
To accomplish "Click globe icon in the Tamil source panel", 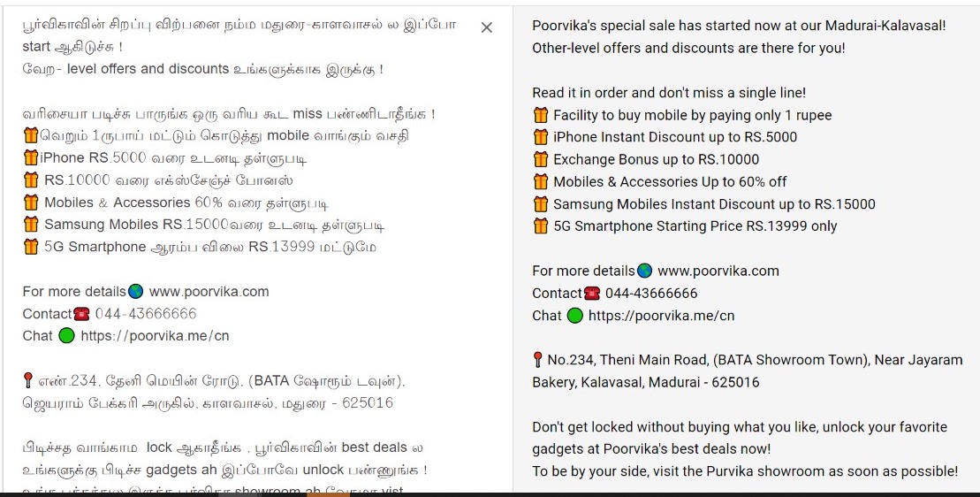I will point(135,291).
